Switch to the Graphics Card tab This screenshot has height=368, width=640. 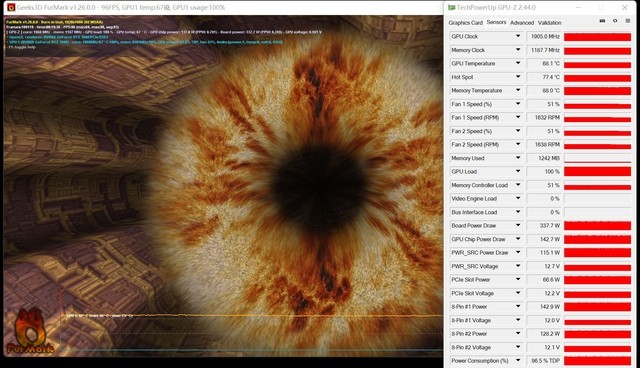pos(465,23)
